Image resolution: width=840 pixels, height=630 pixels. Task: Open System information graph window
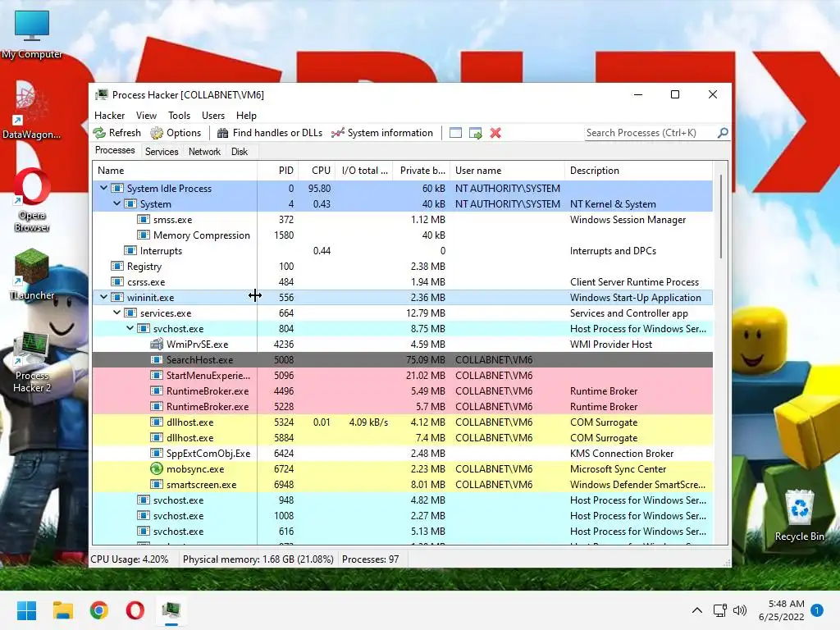tap(382, 133)
